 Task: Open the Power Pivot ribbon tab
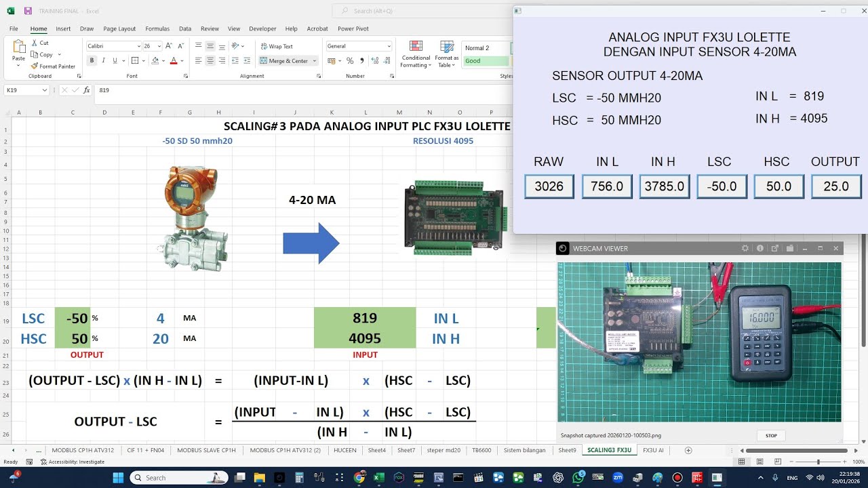tap(353, 29)
